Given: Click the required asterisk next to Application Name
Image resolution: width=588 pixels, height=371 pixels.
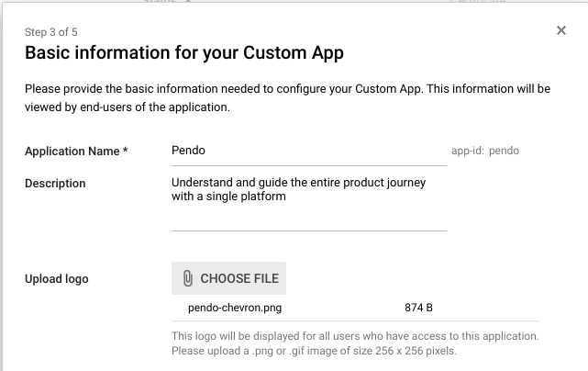Looking at the screenshot, I should [x=126, y=151].
